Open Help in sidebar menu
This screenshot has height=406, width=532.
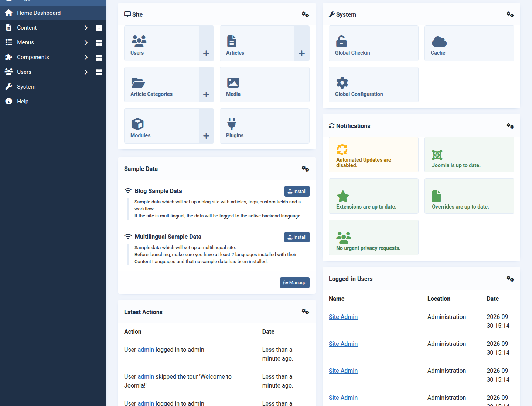(x=53, y=101)
